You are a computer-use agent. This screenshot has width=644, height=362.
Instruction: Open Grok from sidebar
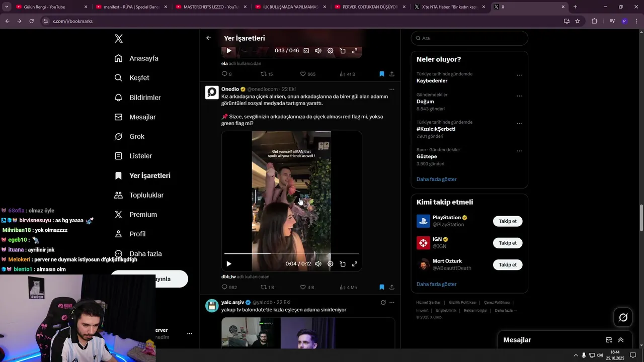[130, 136]
